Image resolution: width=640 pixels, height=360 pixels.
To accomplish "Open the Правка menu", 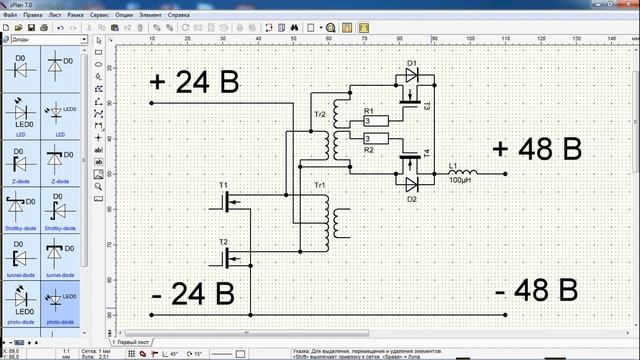I will point(33,15).
